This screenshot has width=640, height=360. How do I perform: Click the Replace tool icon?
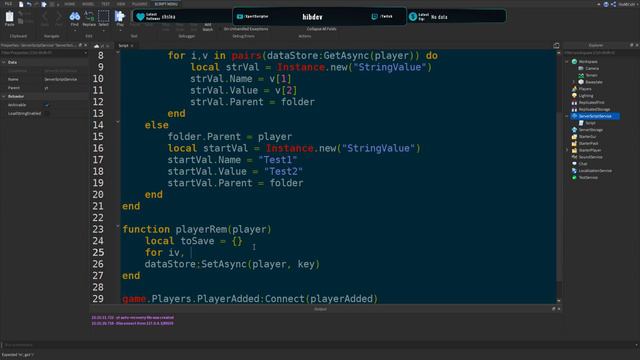tap(89, 16)
